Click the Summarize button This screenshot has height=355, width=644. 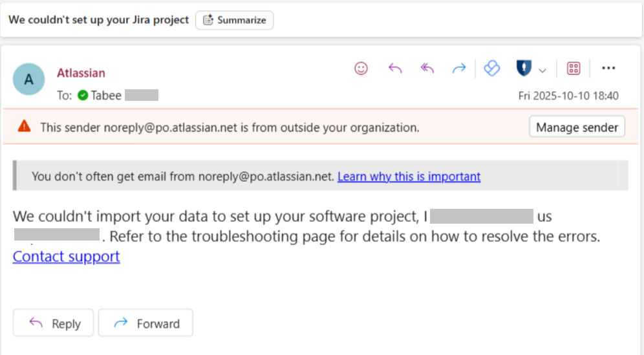tap(235, 20)
